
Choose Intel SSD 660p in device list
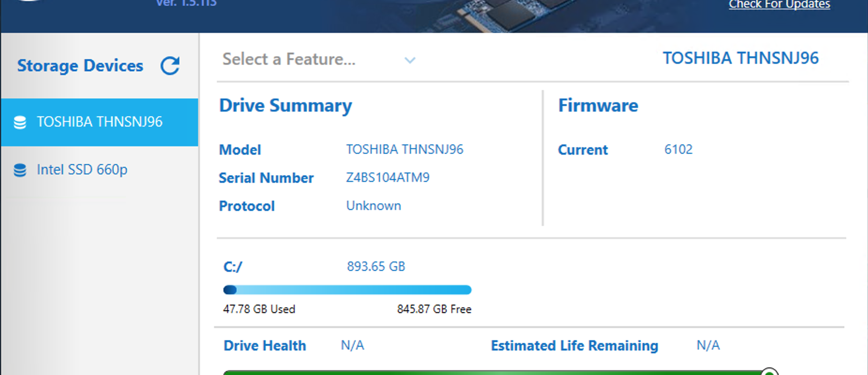click(99, 170)
